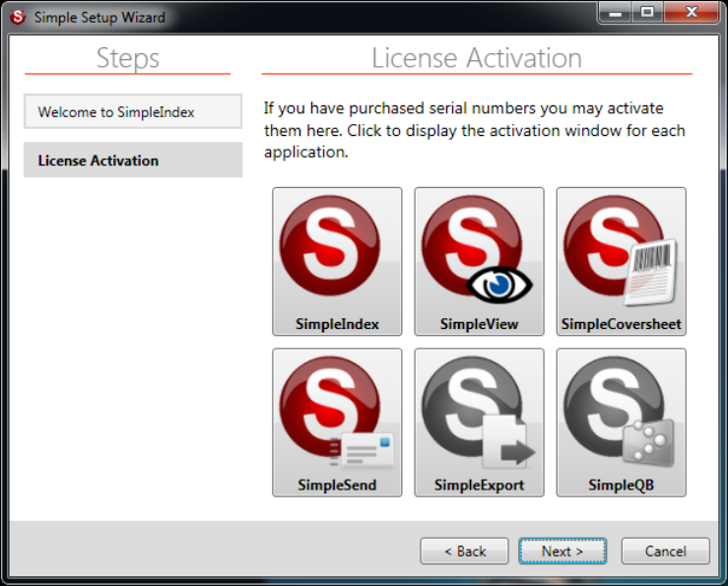Activate SimpleCoversheet barcode icon

pyautogui.click(x=622, y=261)
